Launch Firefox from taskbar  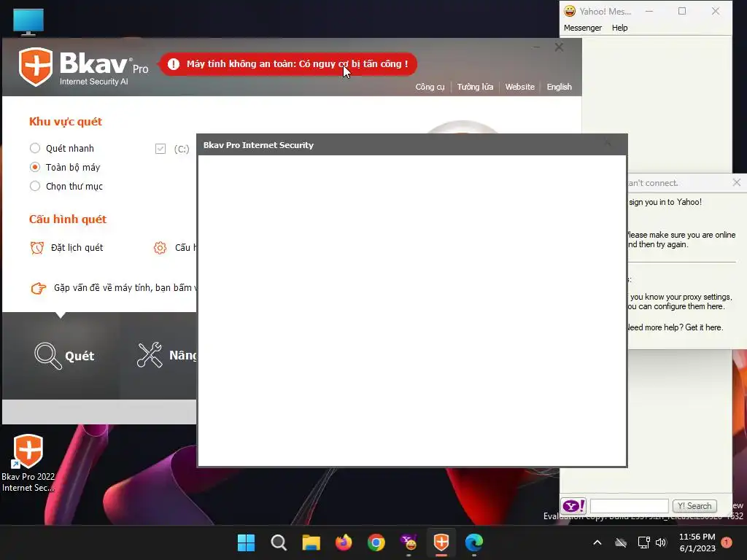coord(344,542)
